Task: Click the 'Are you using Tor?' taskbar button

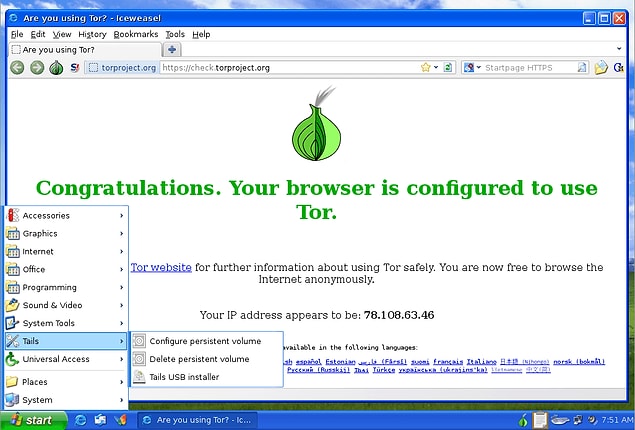Action: coord(199,420)
